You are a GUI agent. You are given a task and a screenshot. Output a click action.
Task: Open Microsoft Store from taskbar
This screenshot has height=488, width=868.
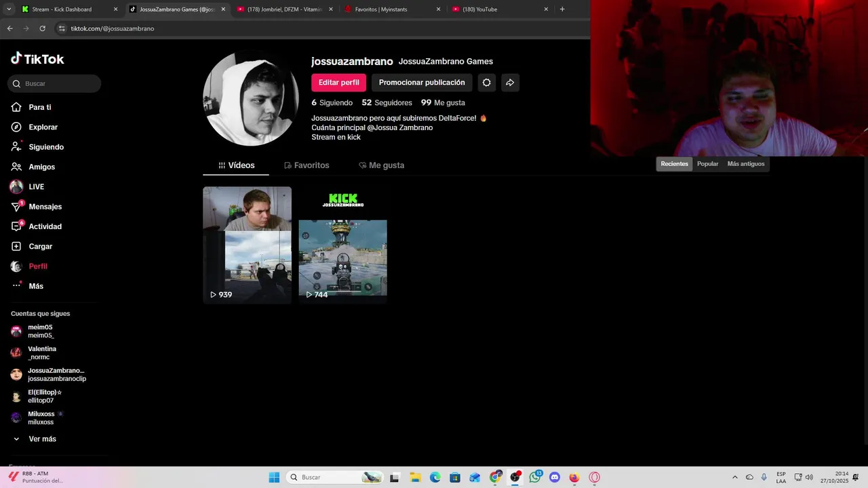pyautogui.click(x=455, y=477)
